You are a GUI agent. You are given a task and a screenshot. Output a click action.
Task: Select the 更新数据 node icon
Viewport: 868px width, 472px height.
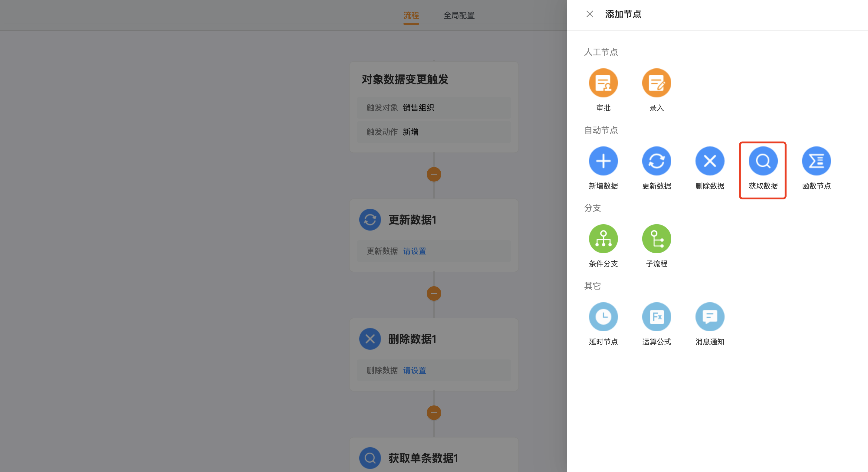tap(656, 161)
